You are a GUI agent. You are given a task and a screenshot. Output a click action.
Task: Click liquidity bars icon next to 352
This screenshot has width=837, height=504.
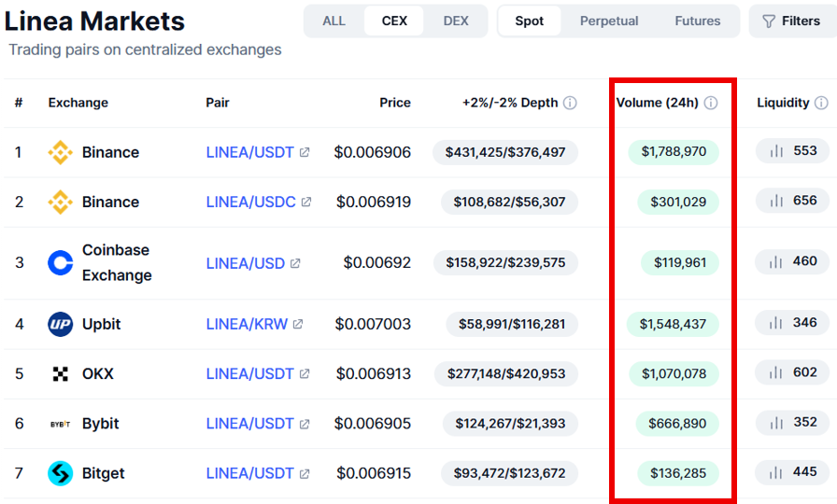tap(776, 423)
